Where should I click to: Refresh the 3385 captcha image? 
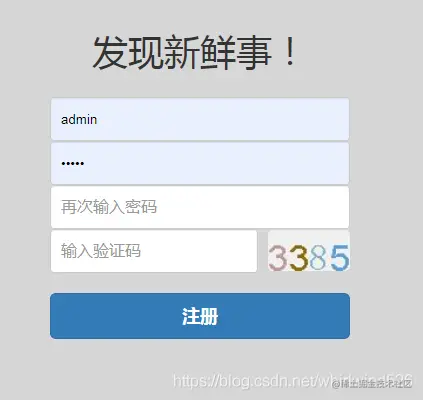309,251
